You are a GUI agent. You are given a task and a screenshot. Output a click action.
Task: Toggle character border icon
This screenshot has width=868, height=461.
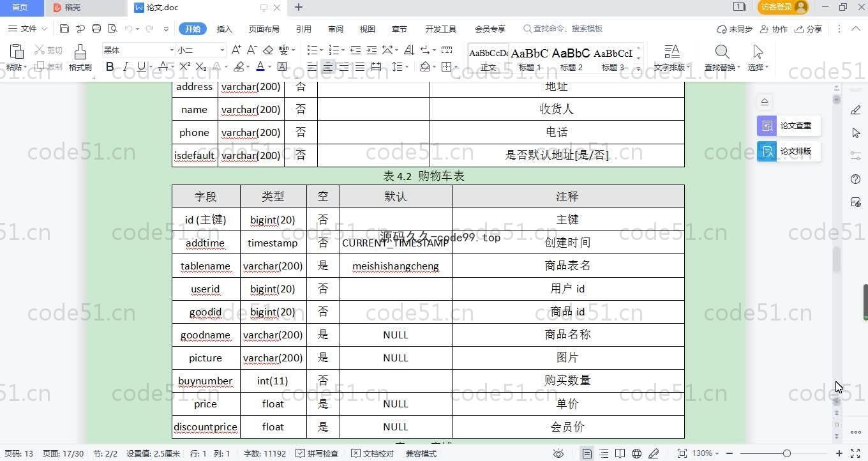tap(282, 66)
